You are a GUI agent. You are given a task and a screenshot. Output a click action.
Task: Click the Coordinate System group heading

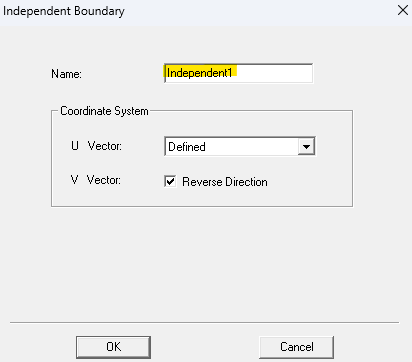104,111
